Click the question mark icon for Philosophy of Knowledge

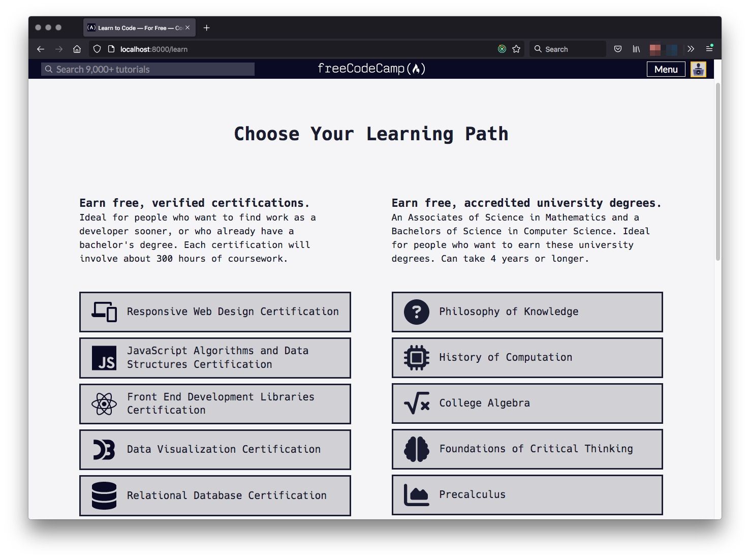pos(416,312)
